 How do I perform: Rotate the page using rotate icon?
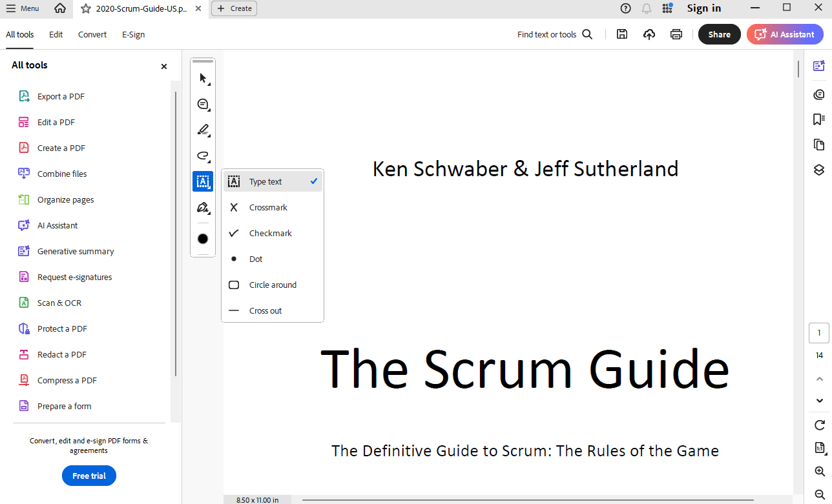(x=819, y=425)
